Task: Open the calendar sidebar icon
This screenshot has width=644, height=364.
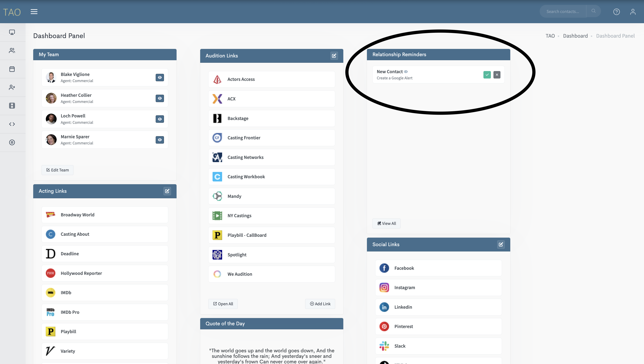Action: click(12, 69)
